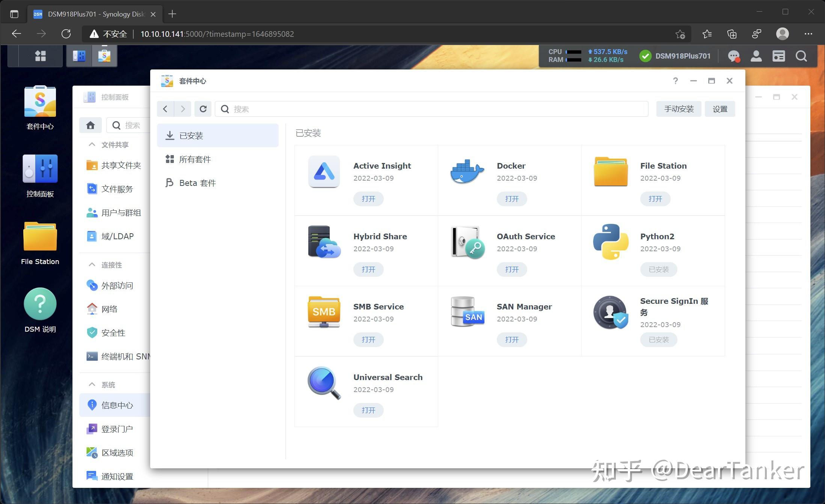Open DSM notifications chat bubble icon

click(x=734, y=56)
